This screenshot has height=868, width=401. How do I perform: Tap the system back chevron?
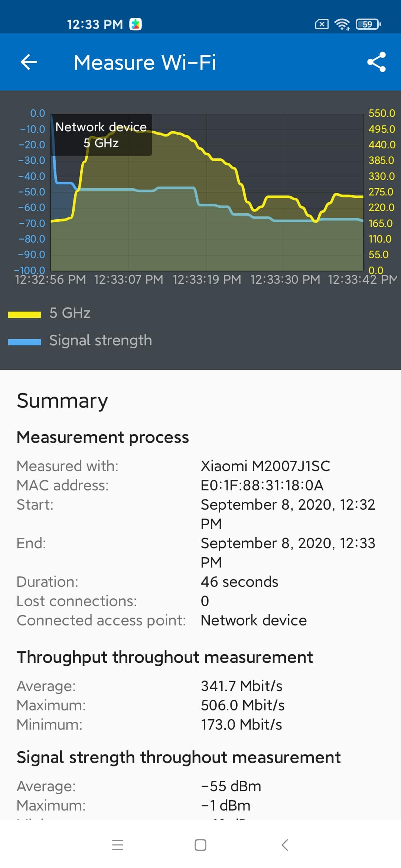pos(285,845)
